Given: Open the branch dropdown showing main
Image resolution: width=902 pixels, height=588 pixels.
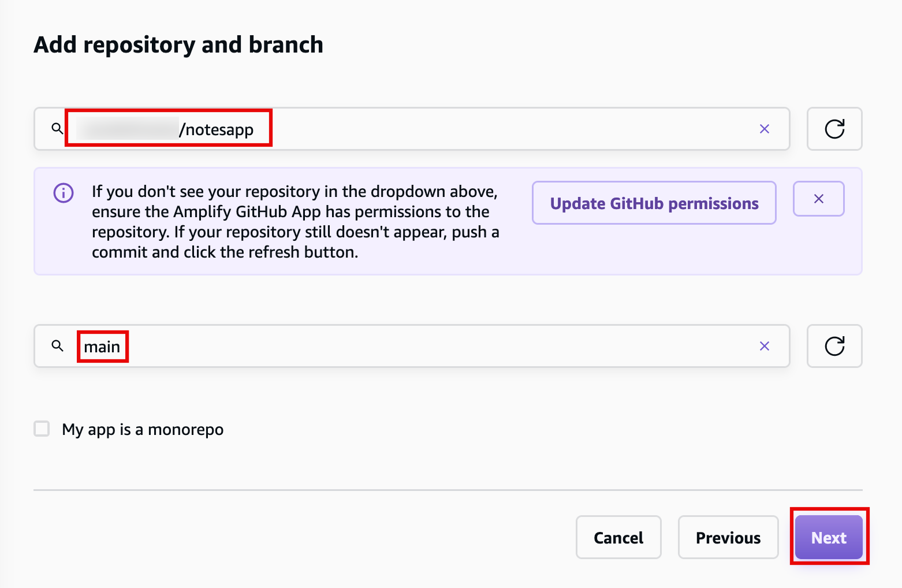Looking at the screenshot, I should coord(412,346).
